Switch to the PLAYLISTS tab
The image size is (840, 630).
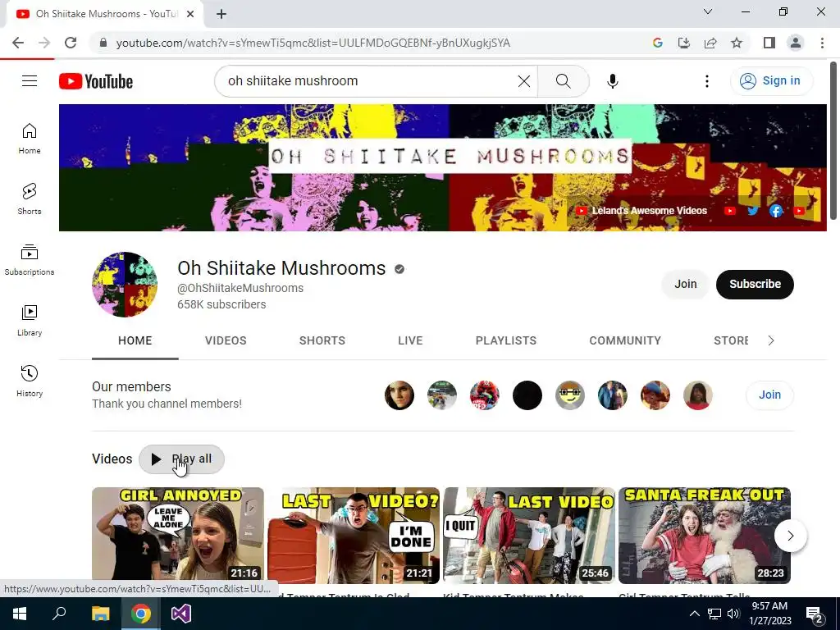pos(505,340)
